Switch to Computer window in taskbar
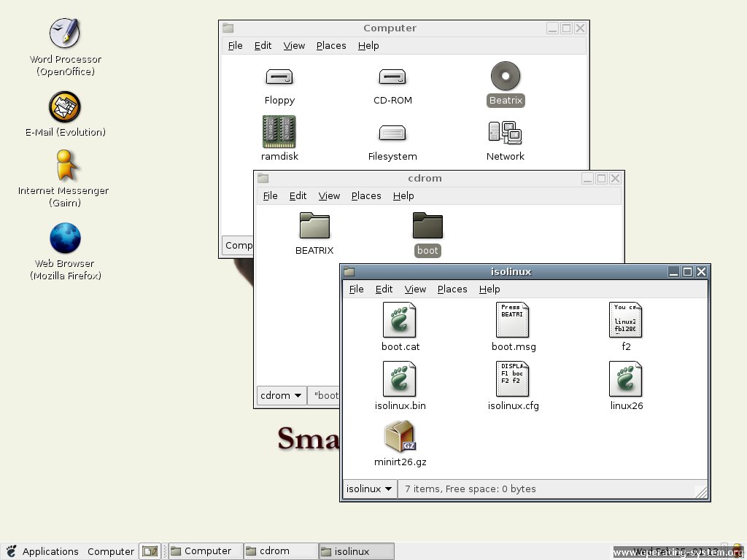747x560 pixels. [205, 551]
